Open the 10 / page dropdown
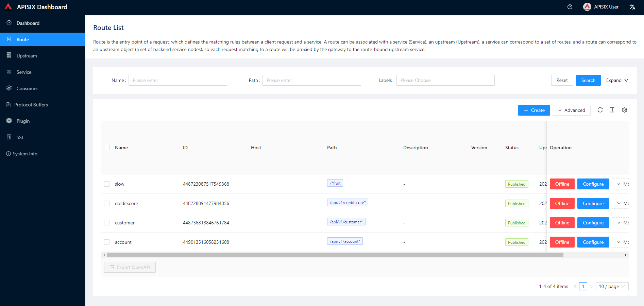 [611, 286]
